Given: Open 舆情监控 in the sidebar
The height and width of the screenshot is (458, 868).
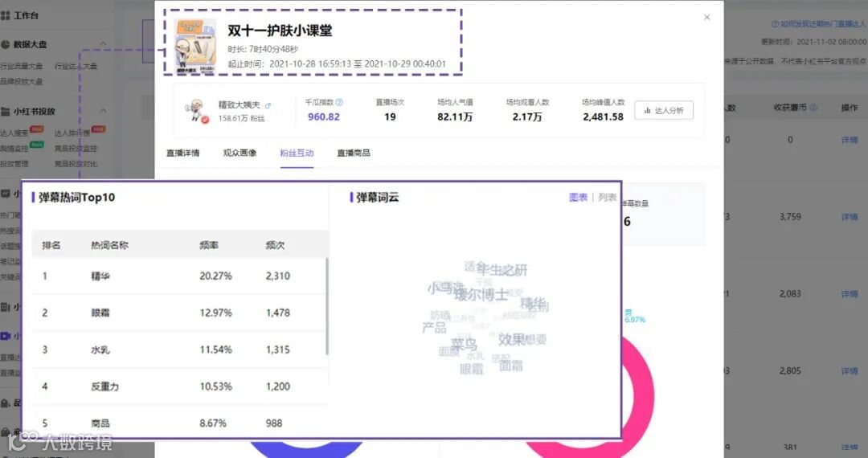Looking at the screenshot, I should click(x=14, y=148).
